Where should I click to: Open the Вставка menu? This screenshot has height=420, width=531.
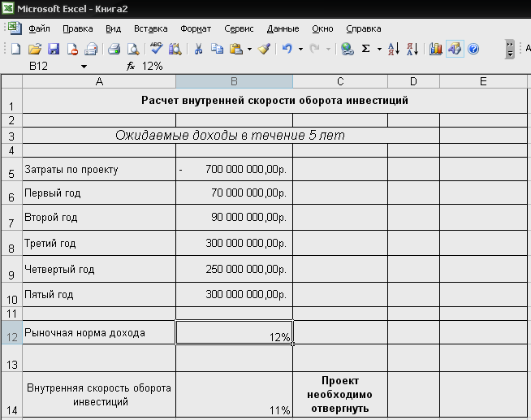(151, 28)
